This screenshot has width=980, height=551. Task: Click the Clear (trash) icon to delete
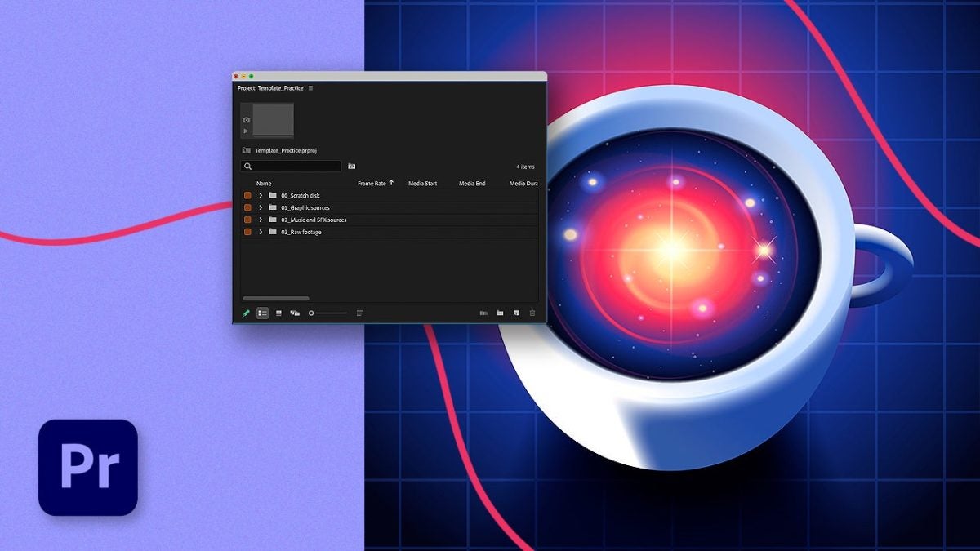click(x=531, y=313)
